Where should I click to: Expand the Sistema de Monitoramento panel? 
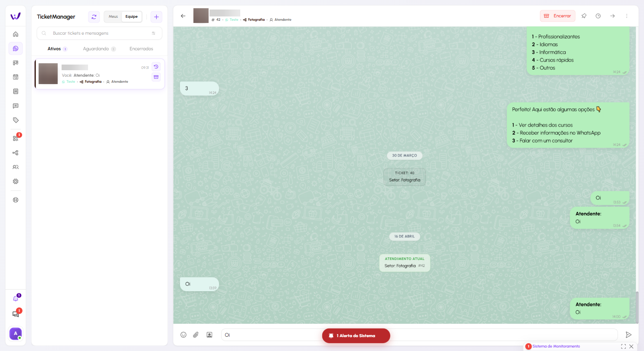(x=623, y=346)
